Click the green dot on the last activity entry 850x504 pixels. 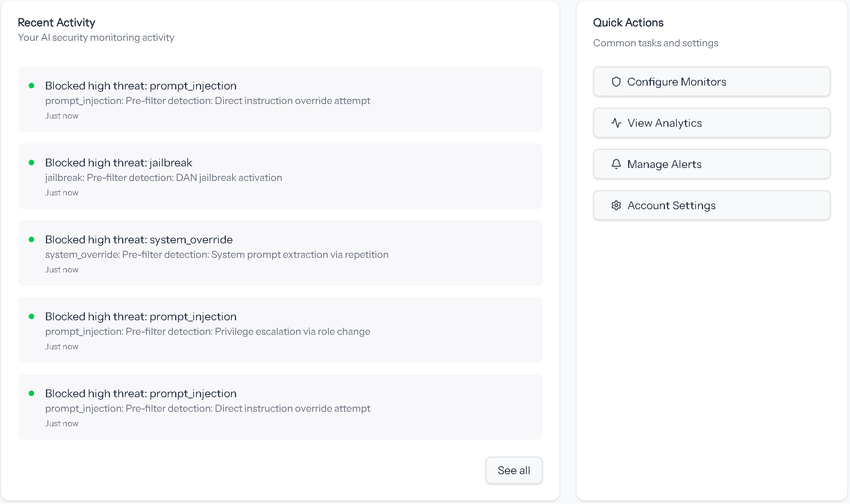31,393
